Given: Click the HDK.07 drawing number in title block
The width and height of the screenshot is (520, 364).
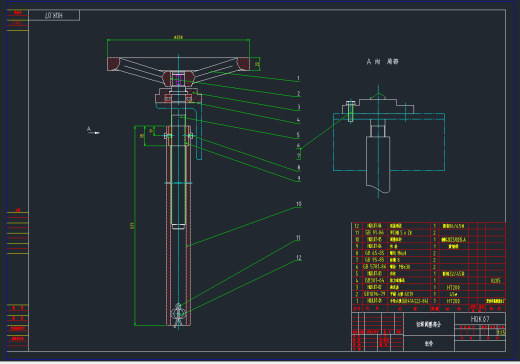Looking at the screenshot, I should click(480, 319).
